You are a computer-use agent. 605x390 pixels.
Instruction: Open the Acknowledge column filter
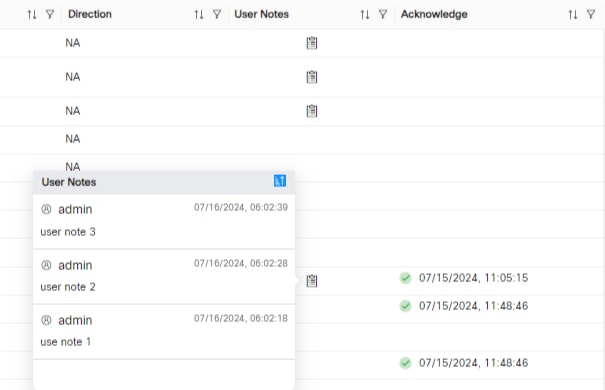tap(591, 15)
